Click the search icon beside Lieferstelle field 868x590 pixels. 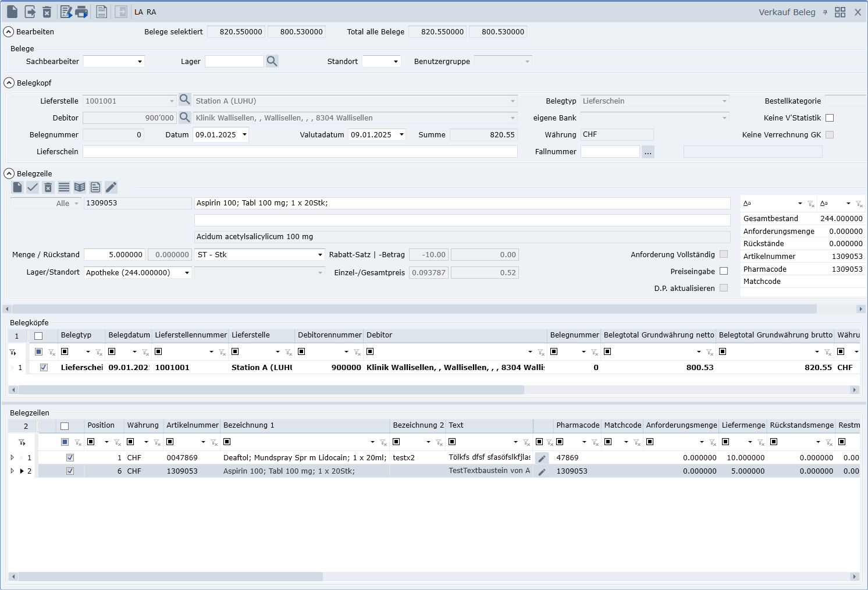(x=184, y=100)
